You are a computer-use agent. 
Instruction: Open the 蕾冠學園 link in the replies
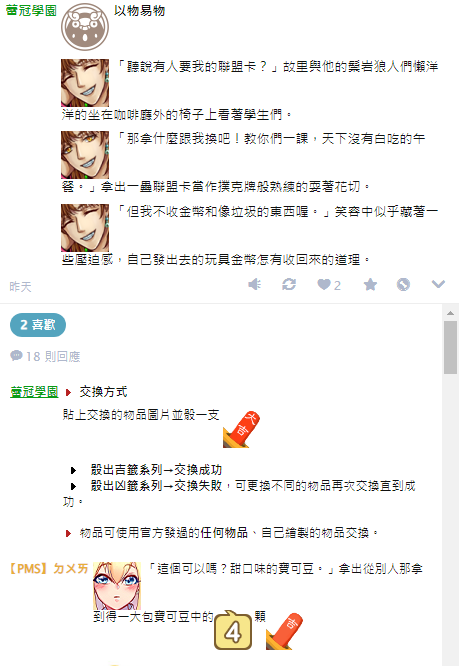tap(34, 392)
